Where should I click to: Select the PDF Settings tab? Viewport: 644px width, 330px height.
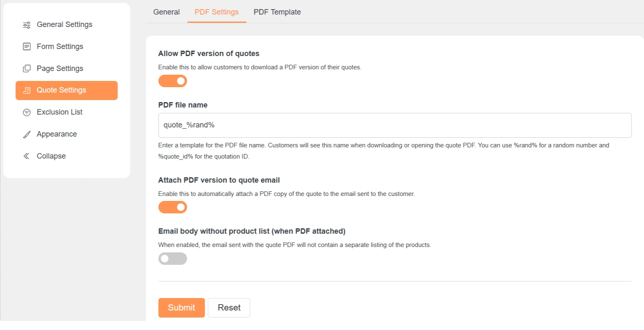click(217, 12)
